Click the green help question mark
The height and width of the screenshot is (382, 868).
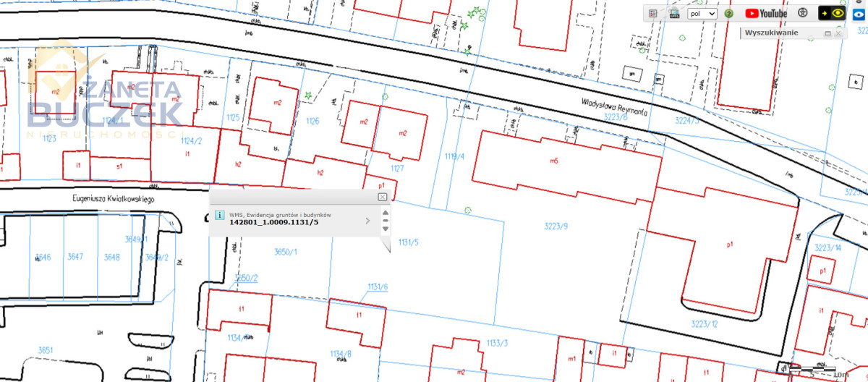click(x=729, y=13)
